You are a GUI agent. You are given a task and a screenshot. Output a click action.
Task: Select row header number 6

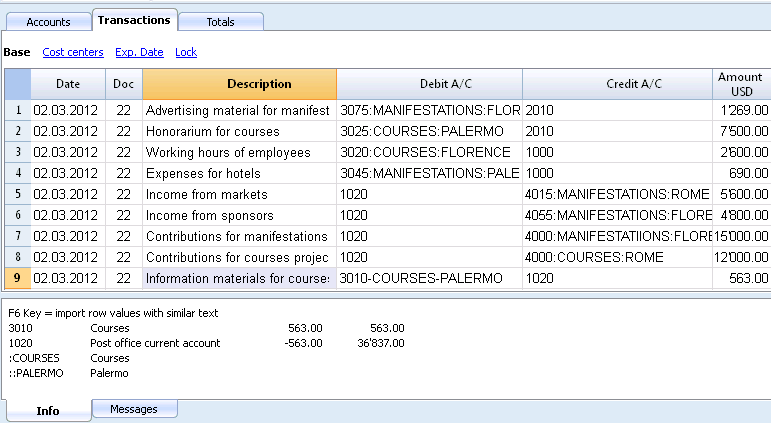(18, 215)
